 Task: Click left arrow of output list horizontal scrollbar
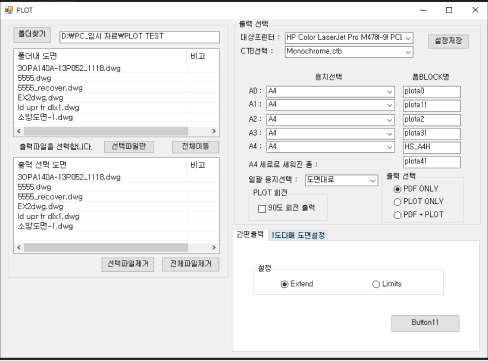19,247
